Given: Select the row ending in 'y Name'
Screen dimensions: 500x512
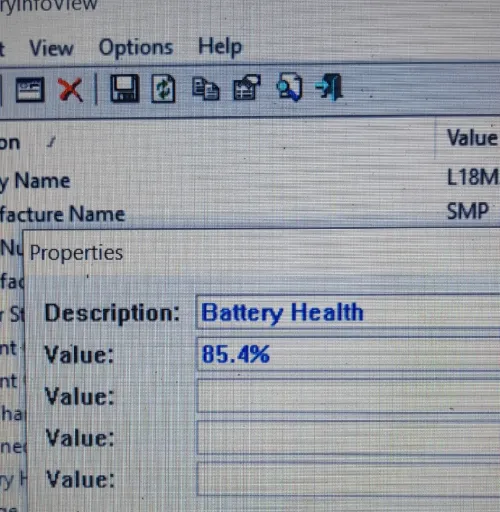Looking at the screenshot, I should 250,180.
